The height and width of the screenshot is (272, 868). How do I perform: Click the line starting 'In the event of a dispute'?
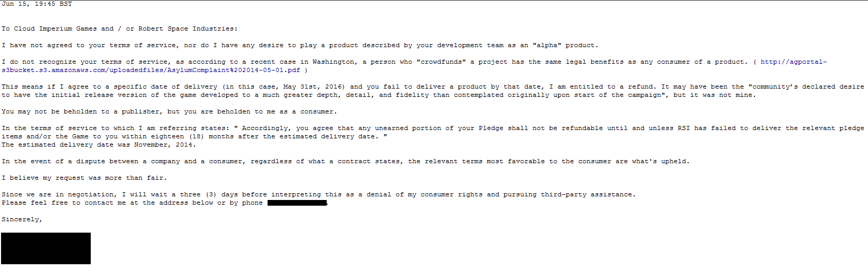pos(346,161)
